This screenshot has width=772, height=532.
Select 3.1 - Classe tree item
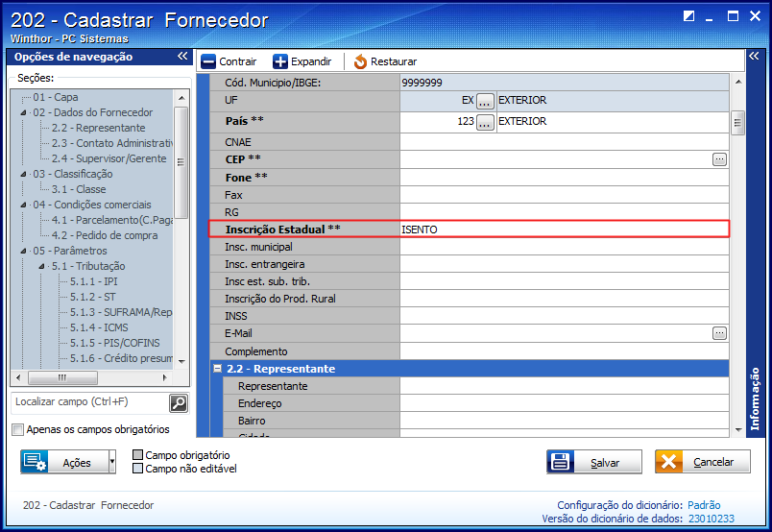[x=79, y=189]
